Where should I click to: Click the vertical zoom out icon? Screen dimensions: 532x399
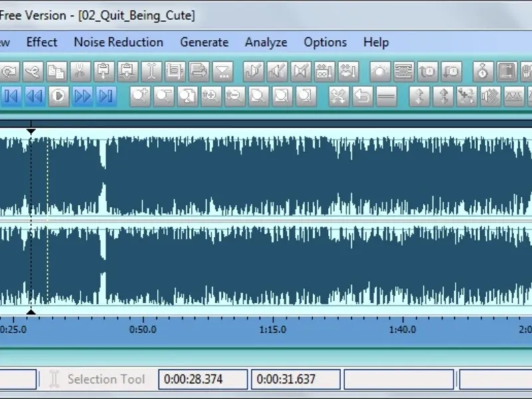pyautogui.click(x=235, y=96)
